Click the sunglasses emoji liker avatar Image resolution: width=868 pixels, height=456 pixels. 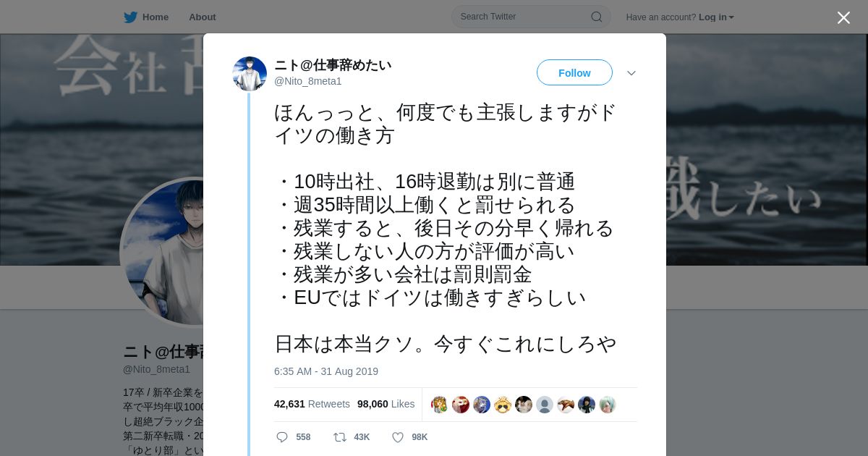pyautogui.click(x=503, y=405)
